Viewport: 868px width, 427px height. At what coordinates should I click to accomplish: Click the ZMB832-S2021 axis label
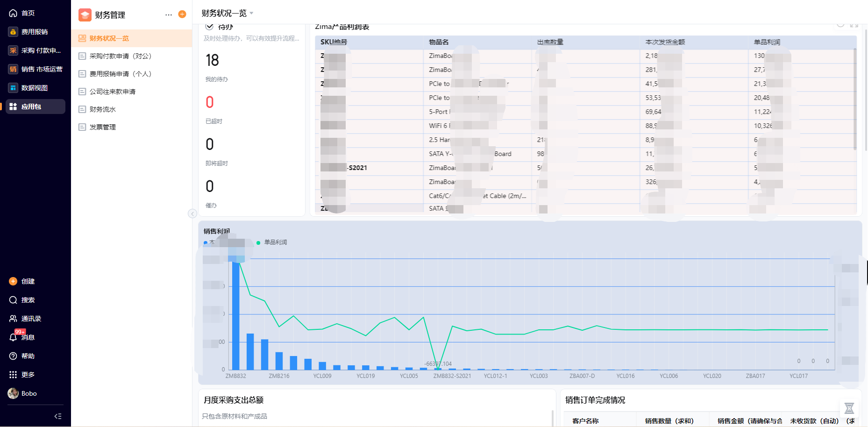point(452,376)
